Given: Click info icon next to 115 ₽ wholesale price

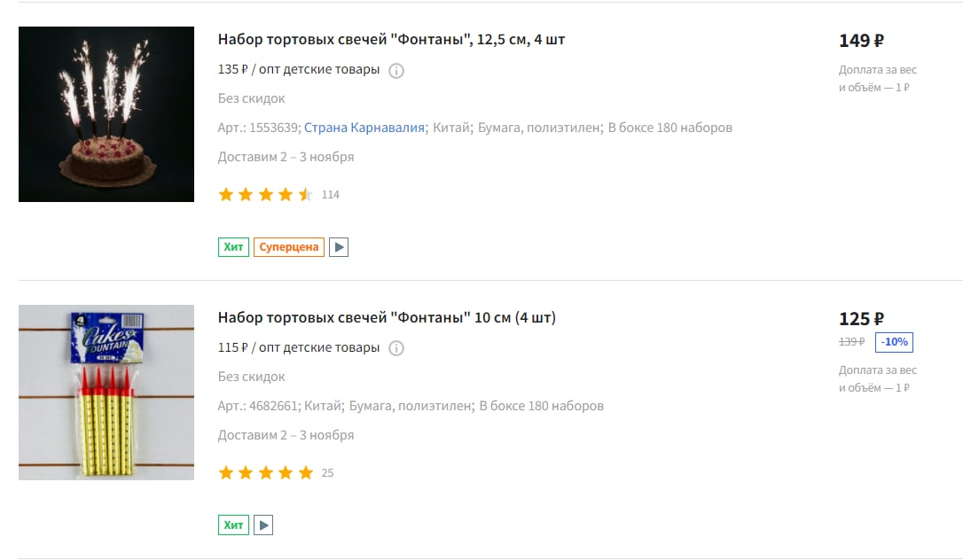Looking at the screenshot, I should pyautogui.click(x=396, y=348).
